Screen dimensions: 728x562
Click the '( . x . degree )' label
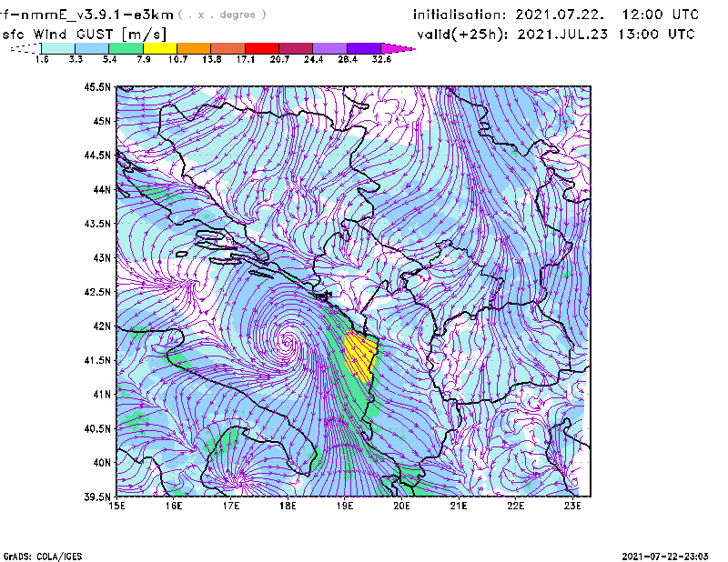[x=222, y=15]
